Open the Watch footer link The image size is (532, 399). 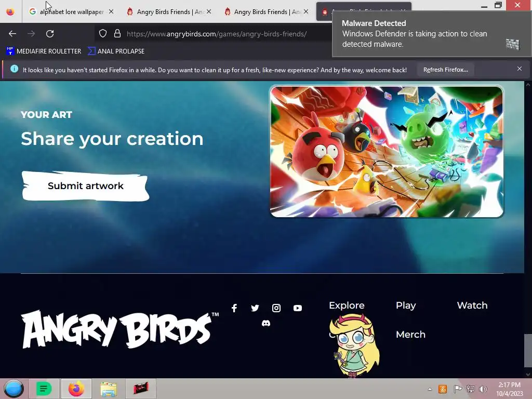point(472,305)
